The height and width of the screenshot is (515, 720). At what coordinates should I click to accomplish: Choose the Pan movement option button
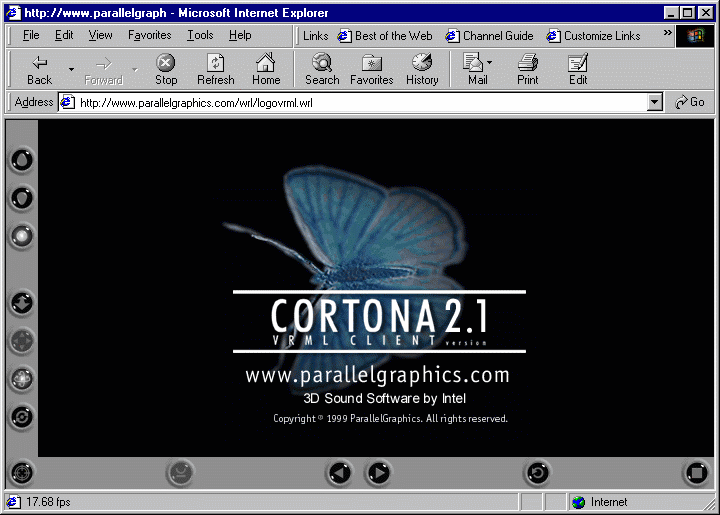point(22,341)
